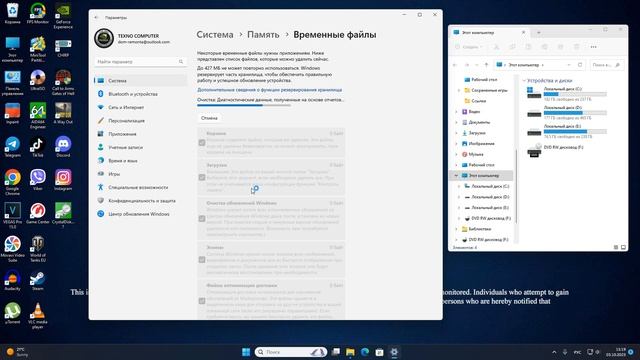Open File Explorer from the taskbar

click(350, 352)
